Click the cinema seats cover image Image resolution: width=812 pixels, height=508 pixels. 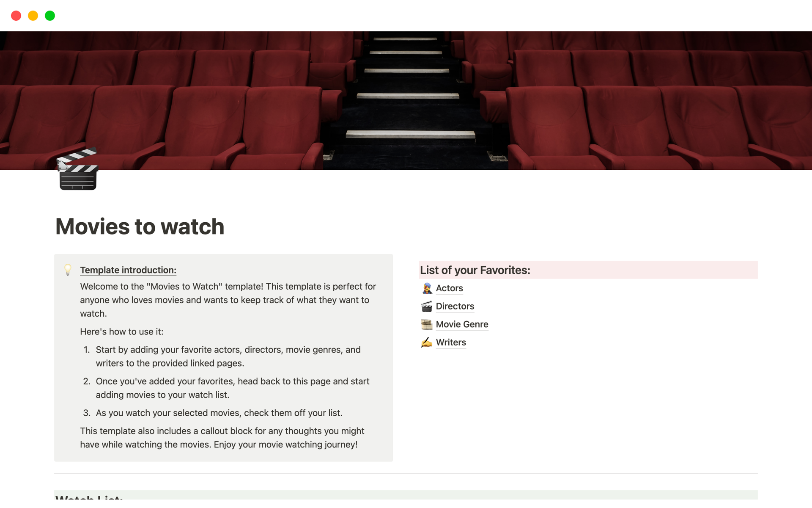tap(406, 100)
